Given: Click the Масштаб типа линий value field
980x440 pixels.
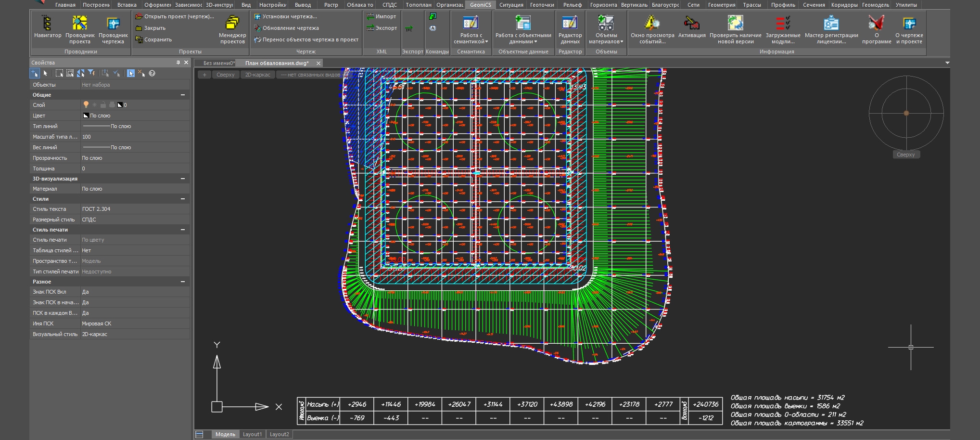Looking at the screenshot, I should pyautogui.click(x=135, y=137).
